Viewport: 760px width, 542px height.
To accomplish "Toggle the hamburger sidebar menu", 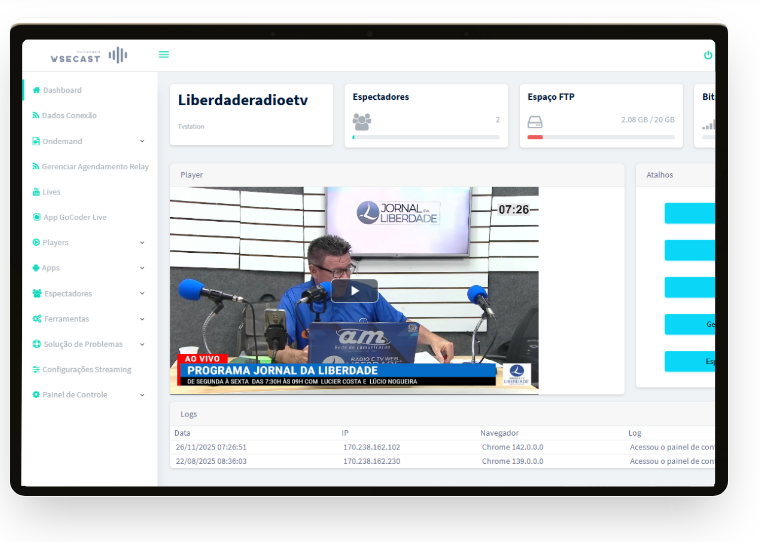I will (164, 54).
